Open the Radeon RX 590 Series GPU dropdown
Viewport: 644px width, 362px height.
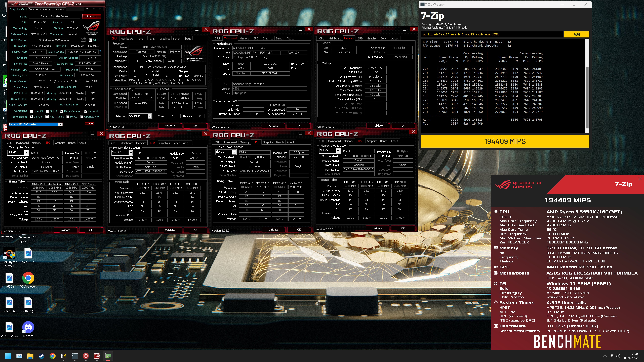click(35, 124)
